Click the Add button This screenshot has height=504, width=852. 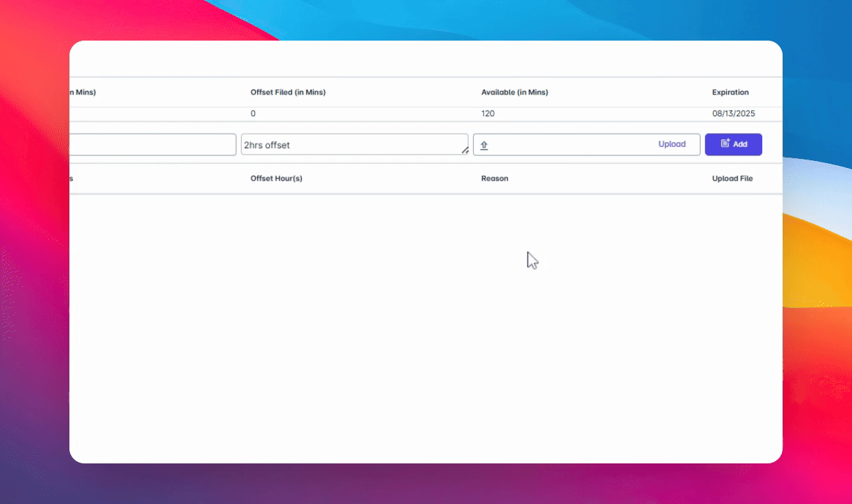tap(734, 144)
